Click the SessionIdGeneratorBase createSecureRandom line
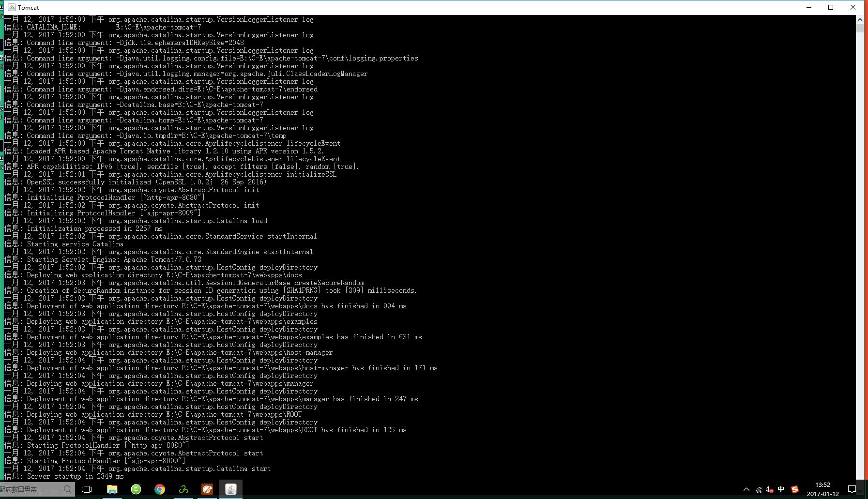This screenshot has width=868, height=499. [x=184, y=283]
